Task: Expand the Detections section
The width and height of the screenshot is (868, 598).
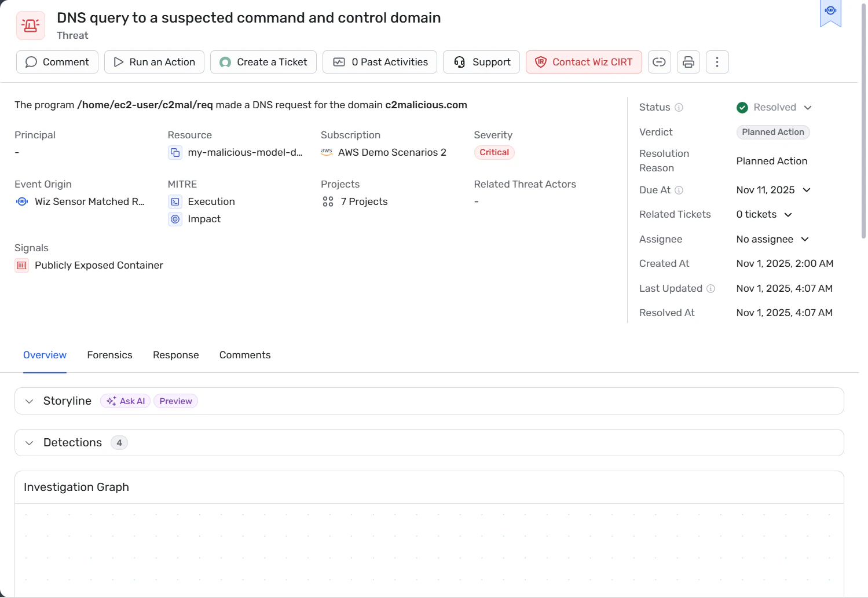Action: pos(30,443)
